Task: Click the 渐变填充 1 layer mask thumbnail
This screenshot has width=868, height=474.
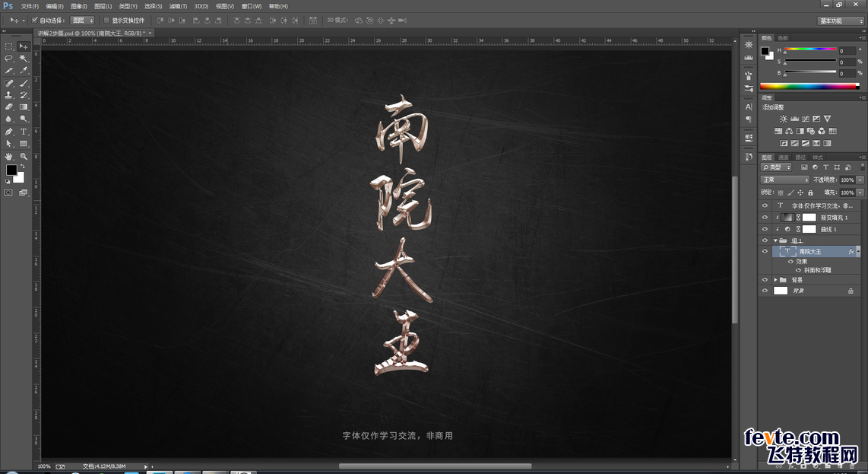Action: [x=809, y=218]
